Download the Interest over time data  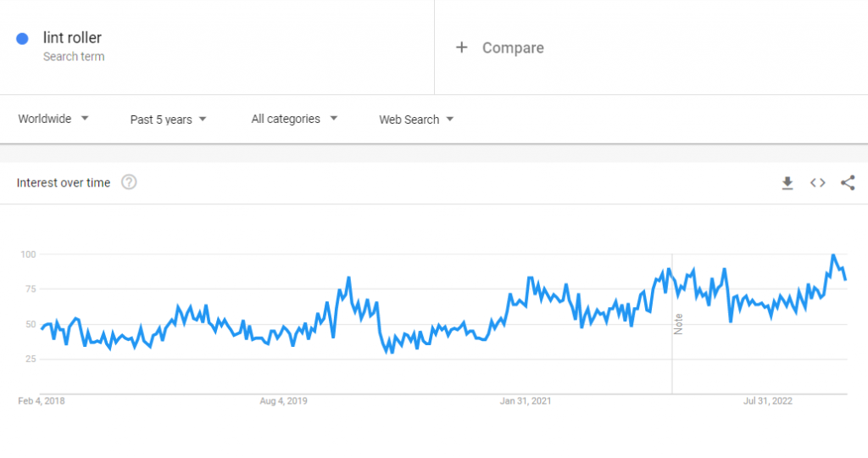(x=787, y=182)
